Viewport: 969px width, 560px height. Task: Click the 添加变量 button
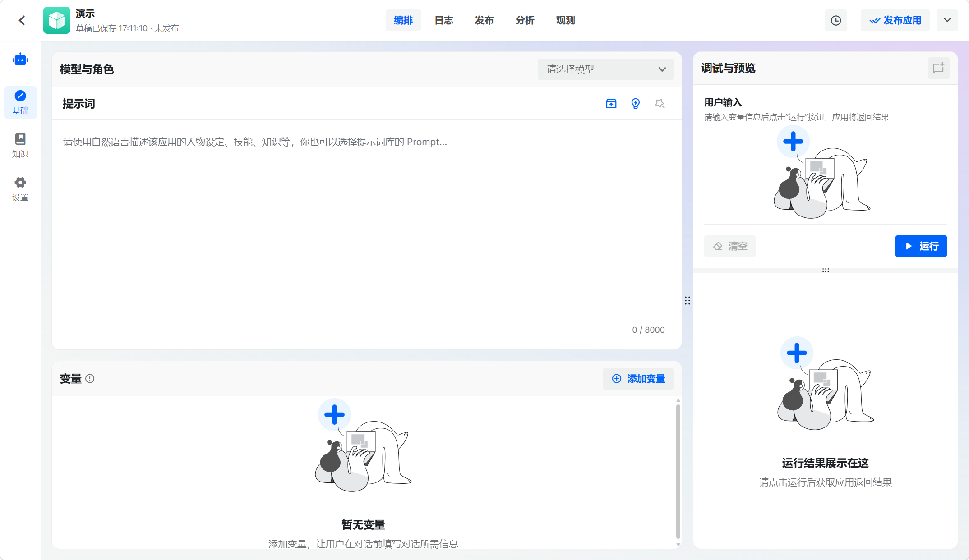pyautogui.click(x=638, y=379)
